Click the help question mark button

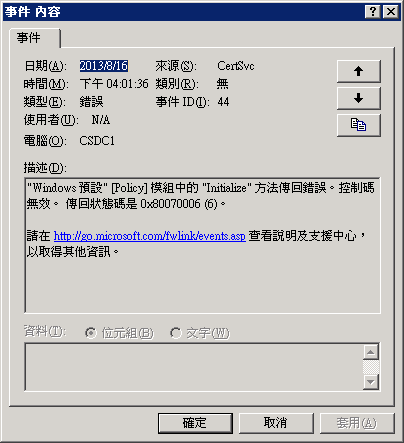click(x=373, y=12)
